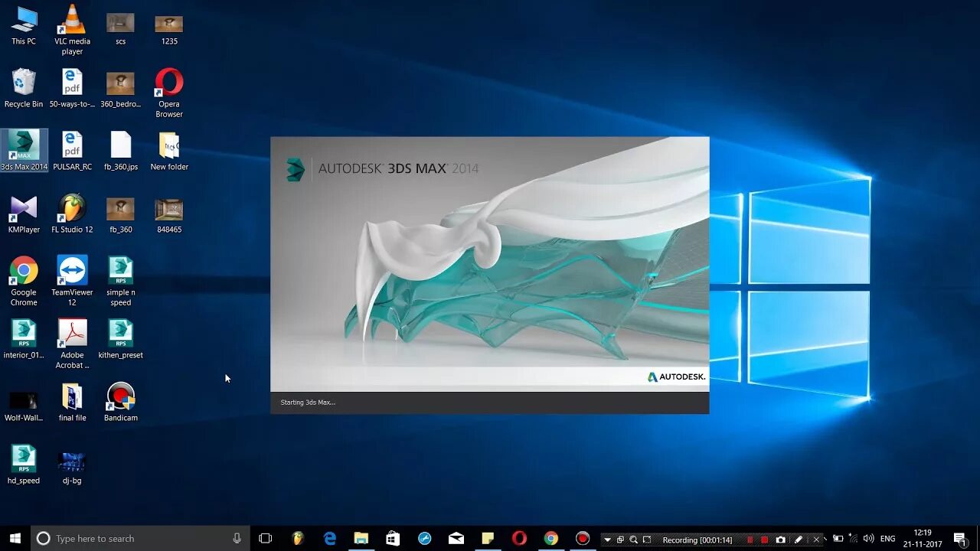The image size is (980, 551).
Task: Select the PULSAR_RC PDF file
Action: point(72,151)
